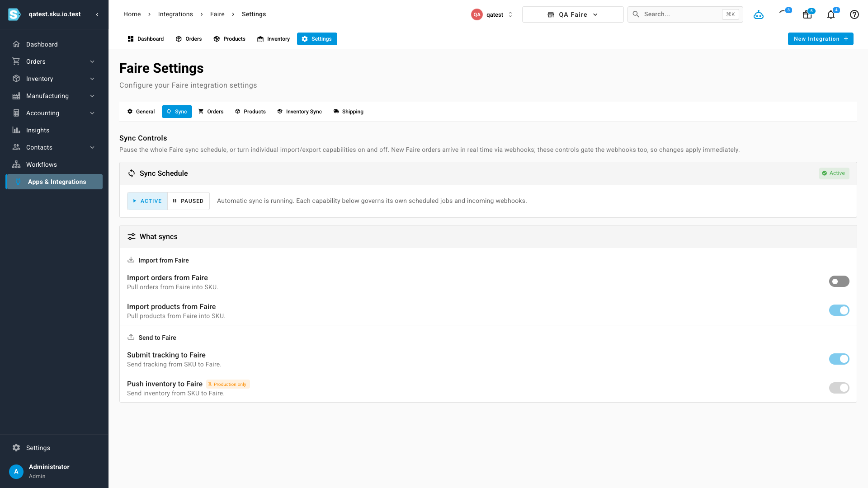Click the Apps & Integrations plug icon
The height and width of the screenshot is (488, 868).
[x=18, y=182]
